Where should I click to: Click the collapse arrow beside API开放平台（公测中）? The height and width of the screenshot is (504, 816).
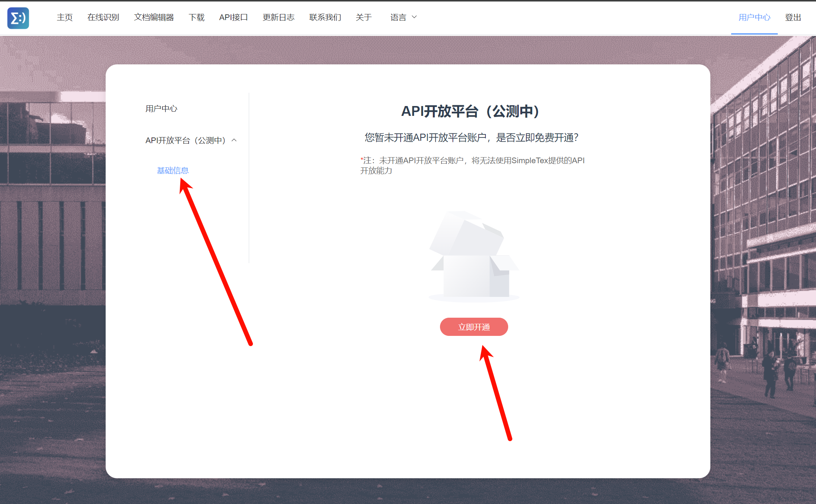pos(234,140)
